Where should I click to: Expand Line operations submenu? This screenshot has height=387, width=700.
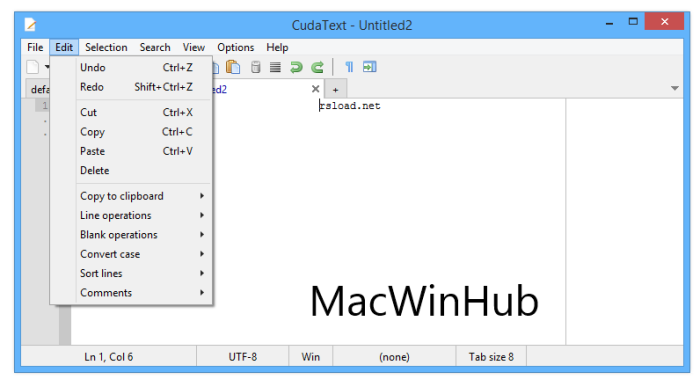click(131, 215)
